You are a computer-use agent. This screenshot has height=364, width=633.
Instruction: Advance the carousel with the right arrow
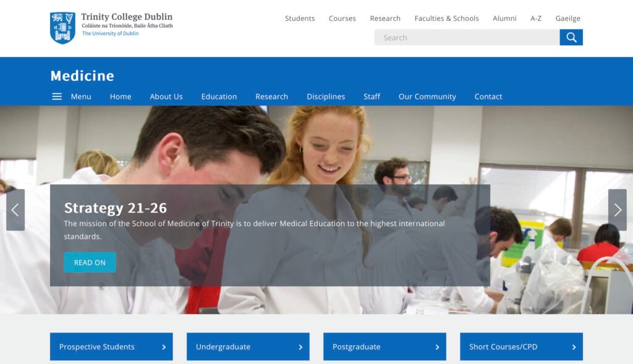tap(618, 210)
